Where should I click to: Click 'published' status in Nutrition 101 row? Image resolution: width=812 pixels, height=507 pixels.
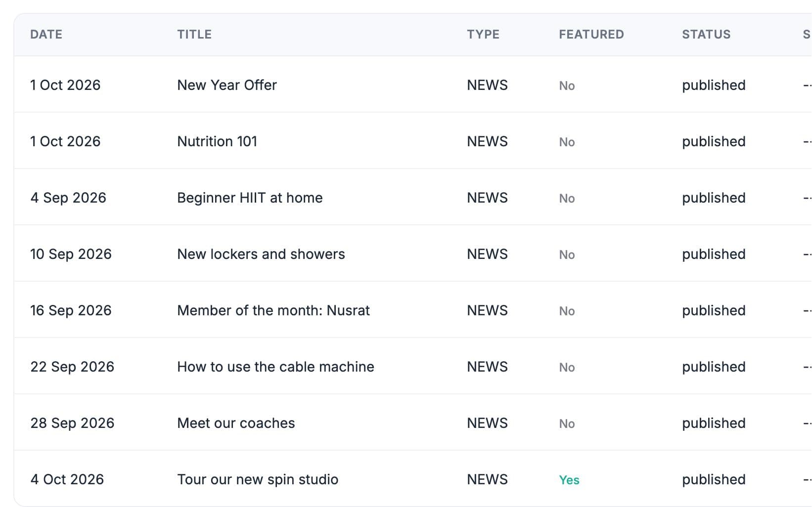[714, 141]
